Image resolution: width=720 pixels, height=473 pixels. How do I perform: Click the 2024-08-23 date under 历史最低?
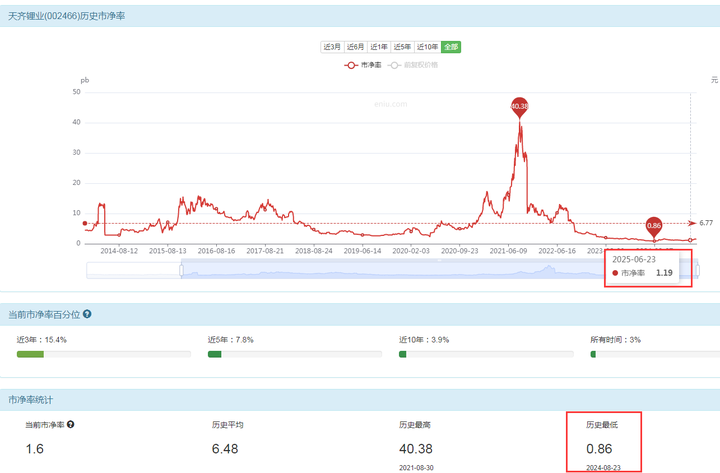click(603, 467)
